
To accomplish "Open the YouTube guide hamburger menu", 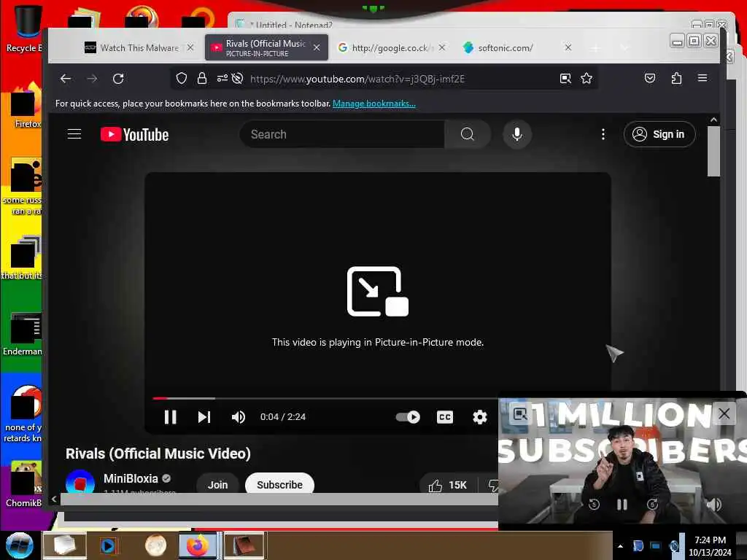I will 74,134.
